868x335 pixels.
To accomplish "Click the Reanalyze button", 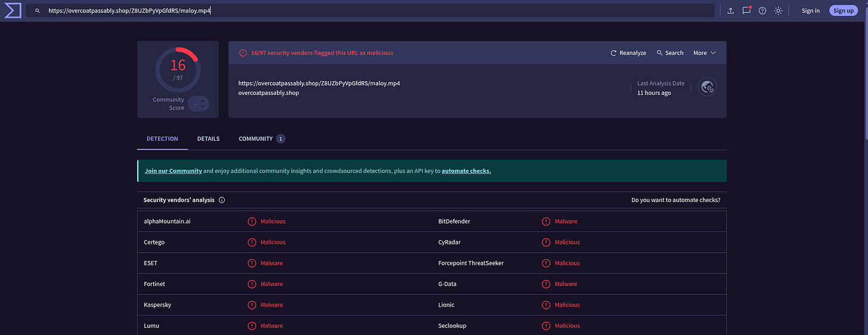I will pos(628,53).
